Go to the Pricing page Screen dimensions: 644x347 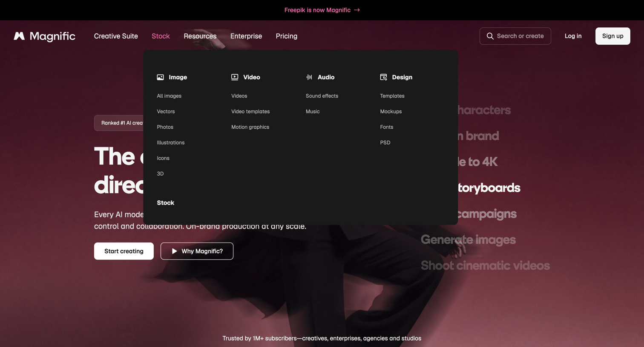[x=287, y=36]
